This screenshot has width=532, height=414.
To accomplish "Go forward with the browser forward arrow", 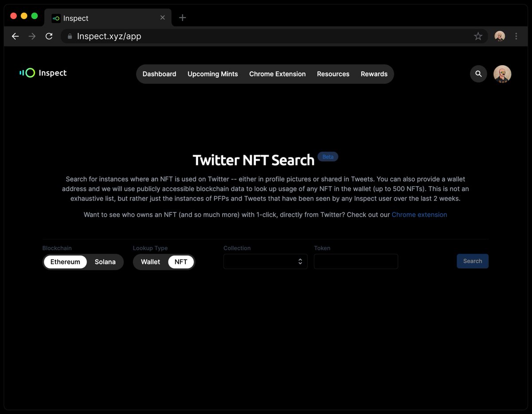I will click(x=32, y=36).
